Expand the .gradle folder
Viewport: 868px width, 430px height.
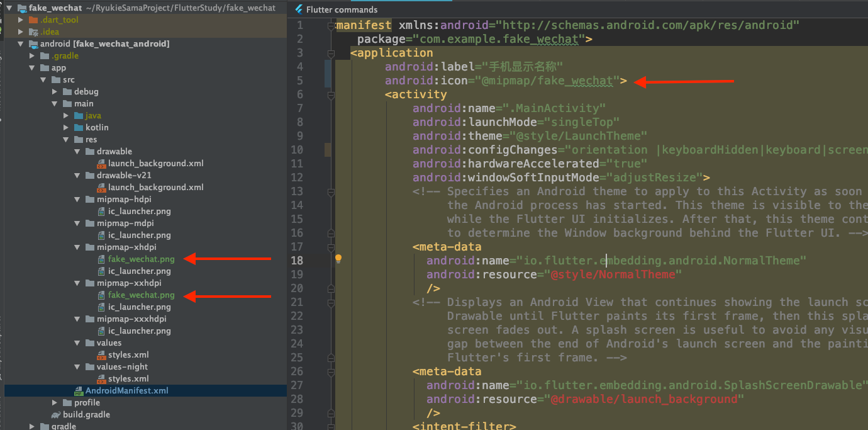pos(33,56)
